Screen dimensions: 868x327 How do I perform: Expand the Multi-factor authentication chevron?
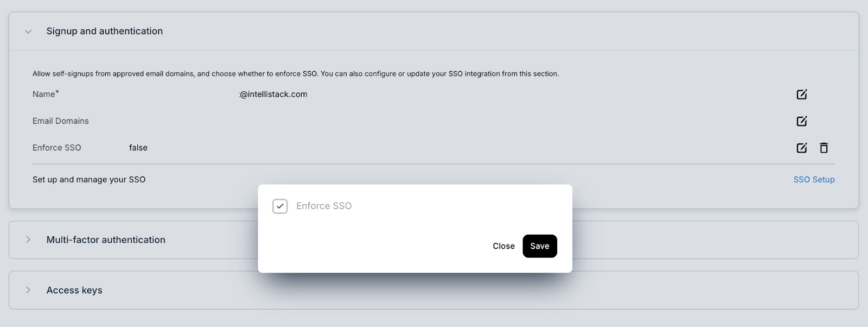pyautogui.click(x=28, y=240)
